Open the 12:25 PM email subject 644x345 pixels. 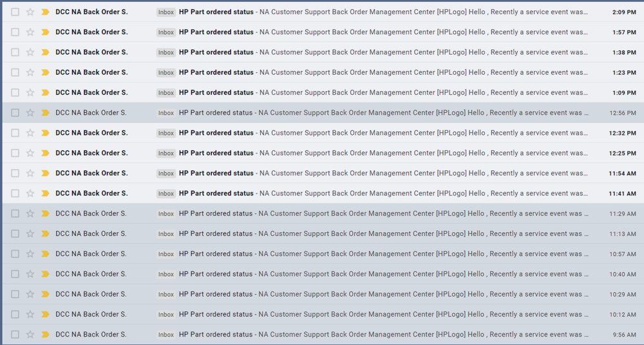[x=216, y=153]
